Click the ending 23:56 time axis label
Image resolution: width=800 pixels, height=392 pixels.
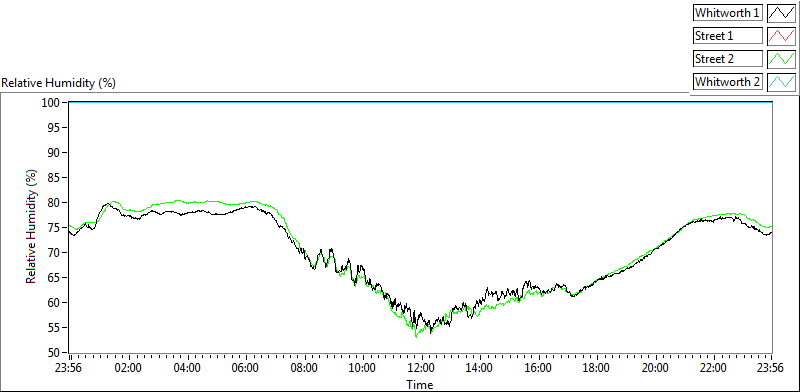pyautogui.click(x=771, y=369)
